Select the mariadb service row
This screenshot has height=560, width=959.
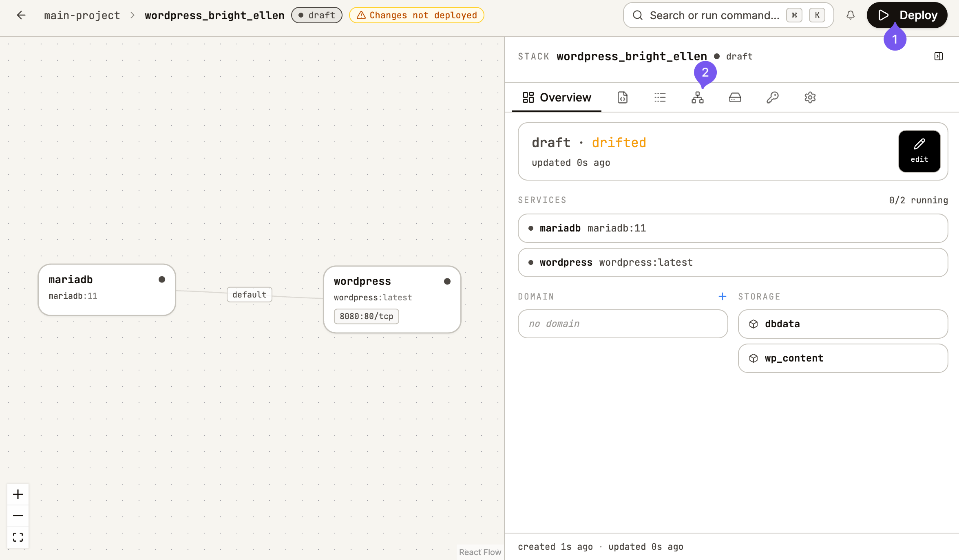pyautogui.click(x=733, y=228)
